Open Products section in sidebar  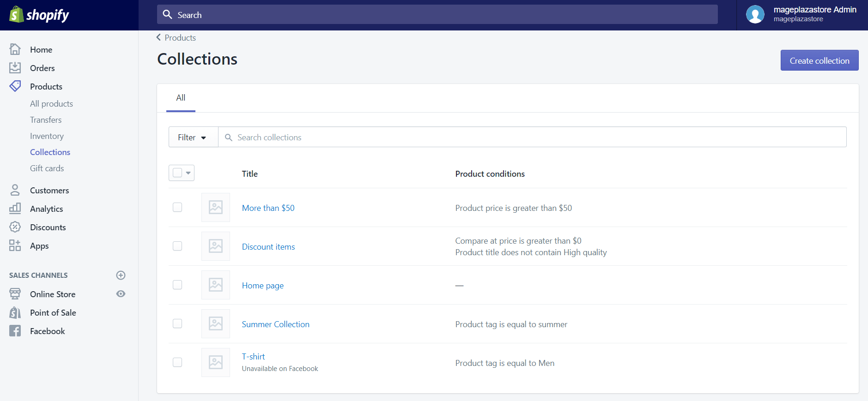(46, 86)
